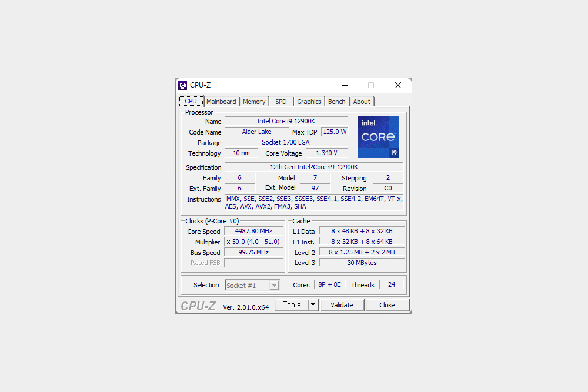Click the Revision value 'C0'
This screenshot has width=588, height=392.
(388, 188)
